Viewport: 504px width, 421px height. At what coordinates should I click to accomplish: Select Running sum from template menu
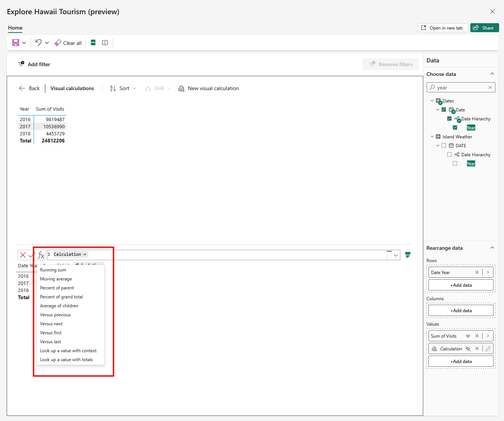point(53,270)
